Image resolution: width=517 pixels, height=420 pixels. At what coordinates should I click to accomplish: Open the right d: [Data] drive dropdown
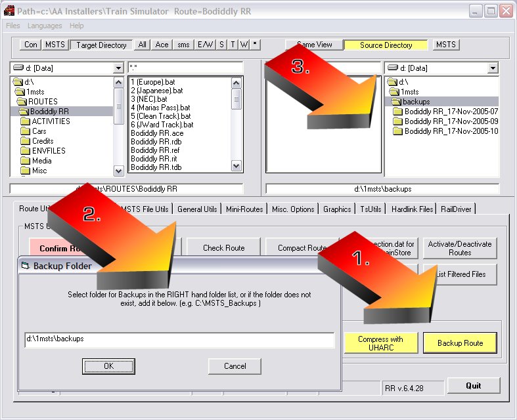[493, 68]
